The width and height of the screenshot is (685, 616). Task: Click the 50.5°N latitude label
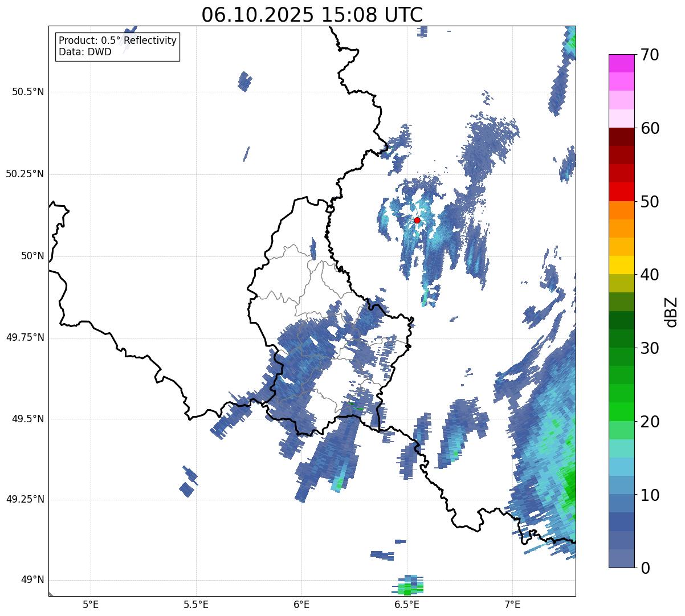[x=28, y=92]
